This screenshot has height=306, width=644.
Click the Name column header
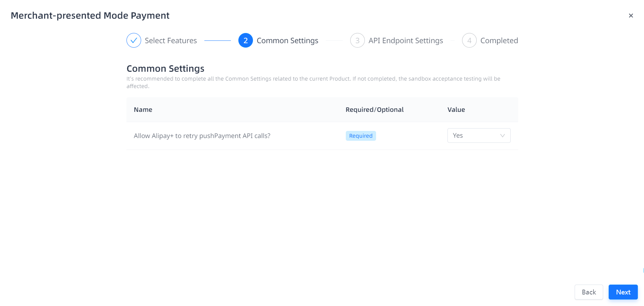click(x=143, y=109)
